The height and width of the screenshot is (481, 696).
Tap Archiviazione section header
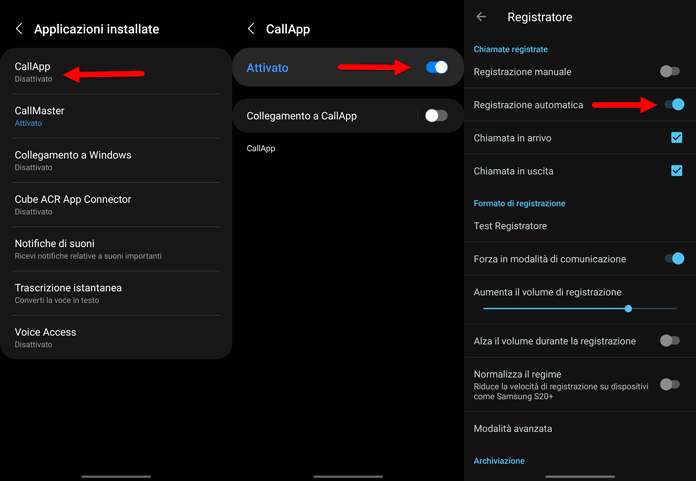(x=499, y=461)
